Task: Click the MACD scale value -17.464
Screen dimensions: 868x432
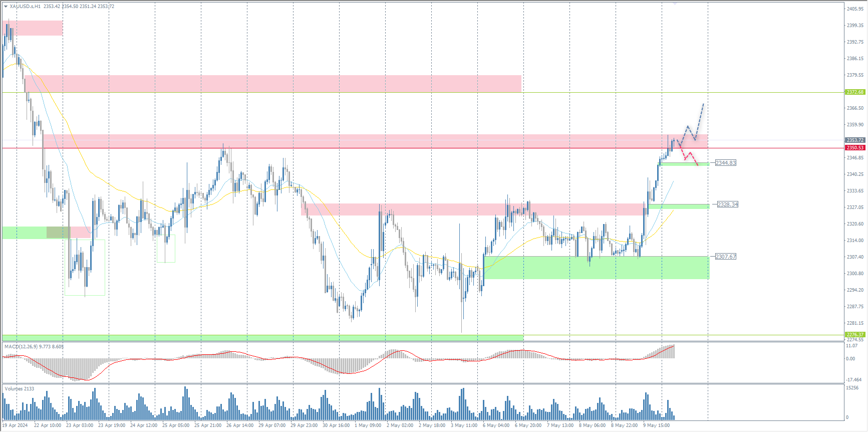Action: click(853, 380)
